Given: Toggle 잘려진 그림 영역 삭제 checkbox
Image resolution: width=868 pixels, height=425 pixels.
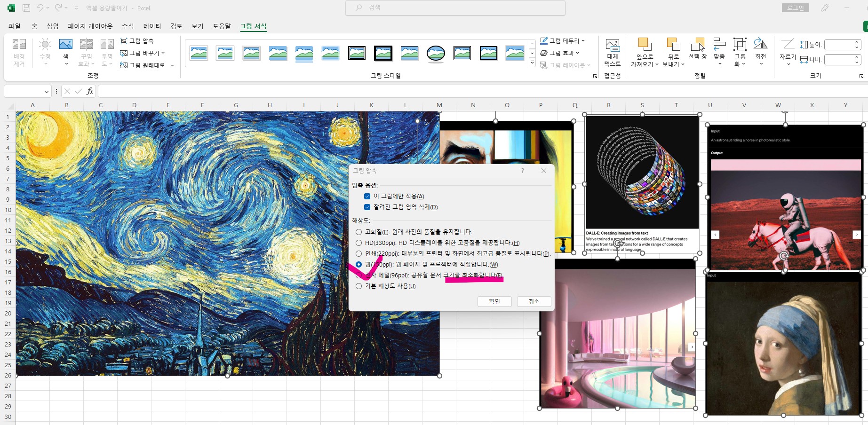Looking at the screenshot, I should tap(367, 207).
